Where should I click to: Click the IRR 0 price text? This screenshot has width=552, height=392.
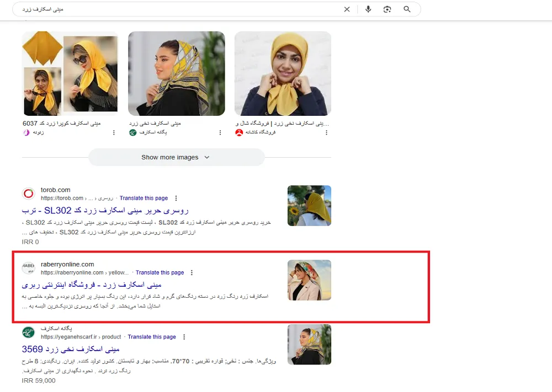coord(30,242)
